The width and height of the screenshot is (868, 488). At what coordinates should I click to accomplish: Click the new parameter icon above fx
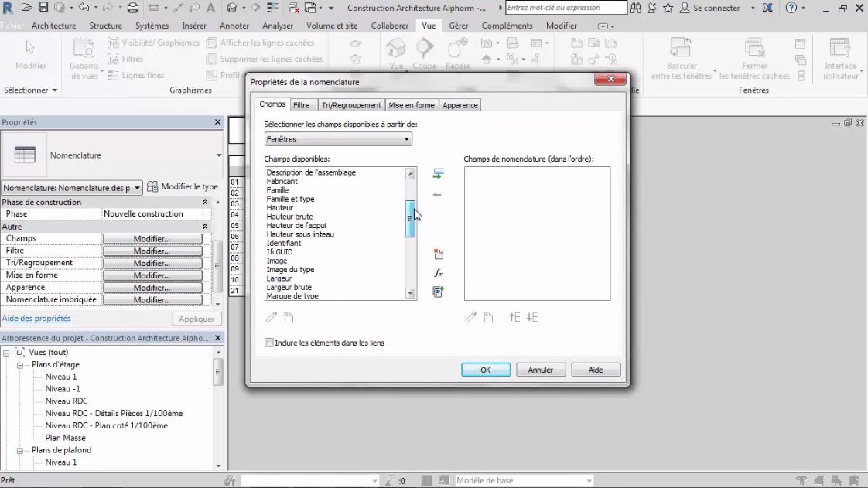tap(438, 254)
